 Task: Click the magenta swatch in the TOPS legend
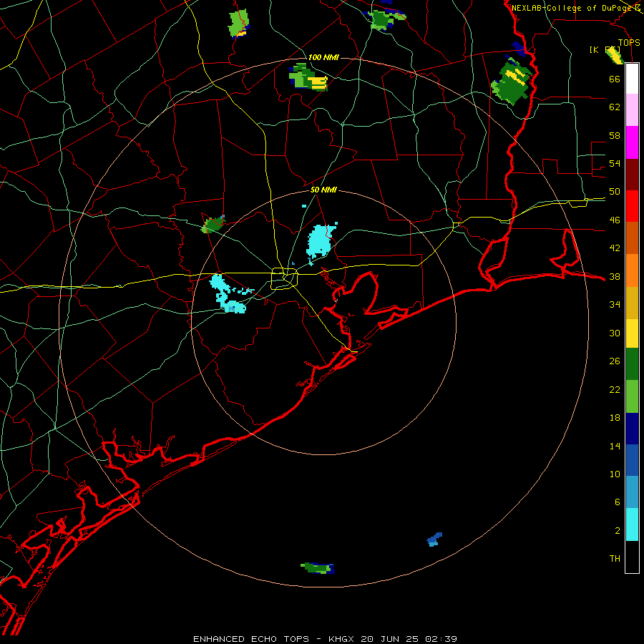point(632,142)
